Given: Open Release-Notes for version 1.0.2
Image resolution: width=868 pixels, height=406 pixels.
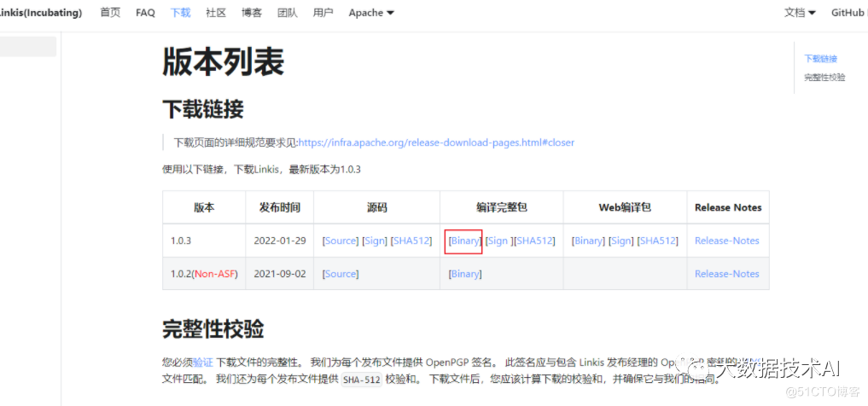Looking at the screenshot, I should pyautogui.click(x=727, y=274).
